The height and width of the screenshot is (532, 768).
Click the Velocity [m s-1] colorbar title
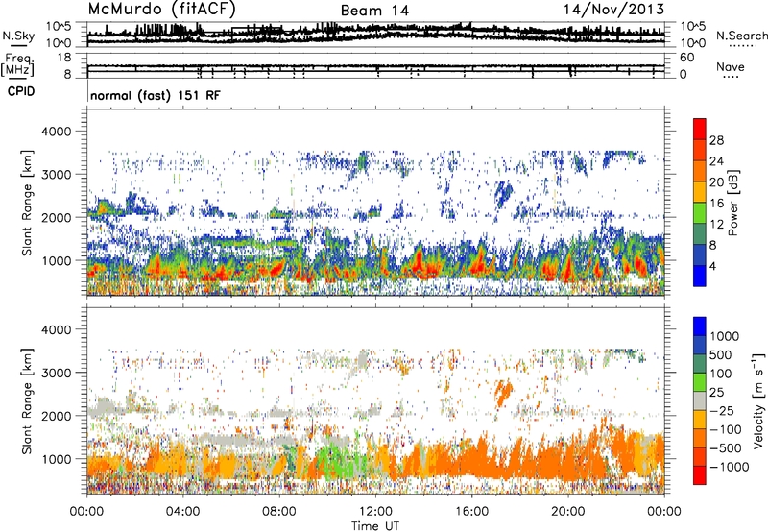[758, 400]
